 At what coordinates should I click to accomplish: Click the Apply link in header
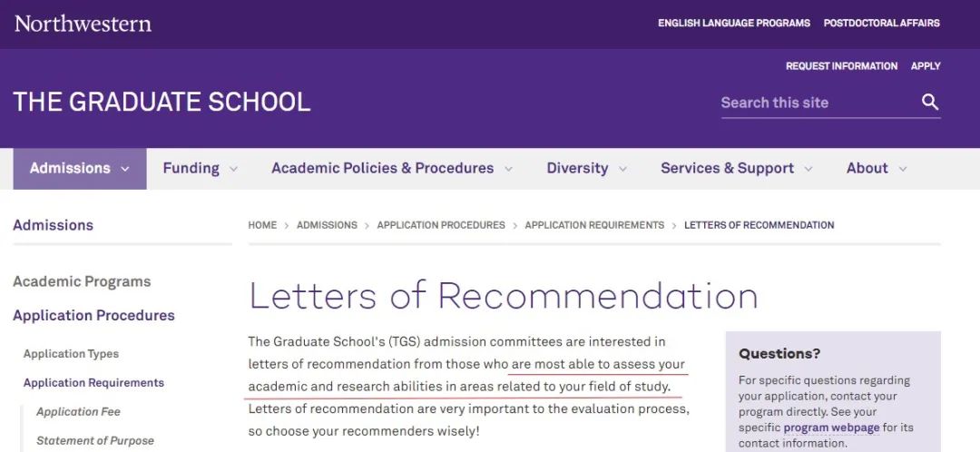point(926,66)
